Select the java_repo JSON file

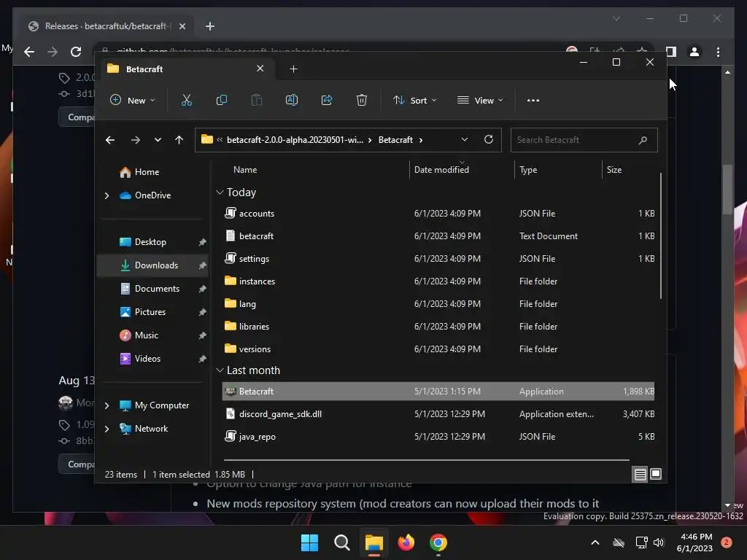[438, 437]
